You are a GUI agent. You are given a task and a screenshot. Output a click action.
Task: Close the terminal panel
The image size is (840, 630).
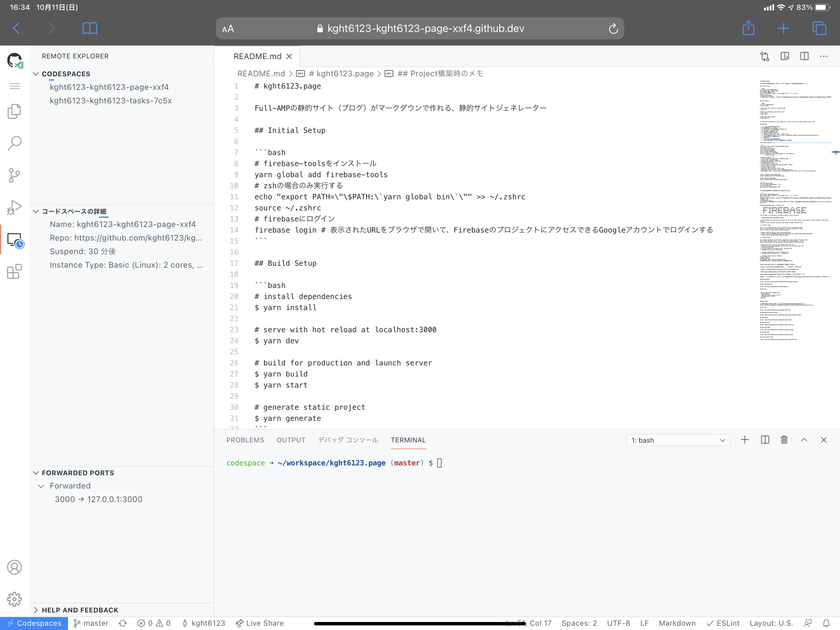click(824, 440)
